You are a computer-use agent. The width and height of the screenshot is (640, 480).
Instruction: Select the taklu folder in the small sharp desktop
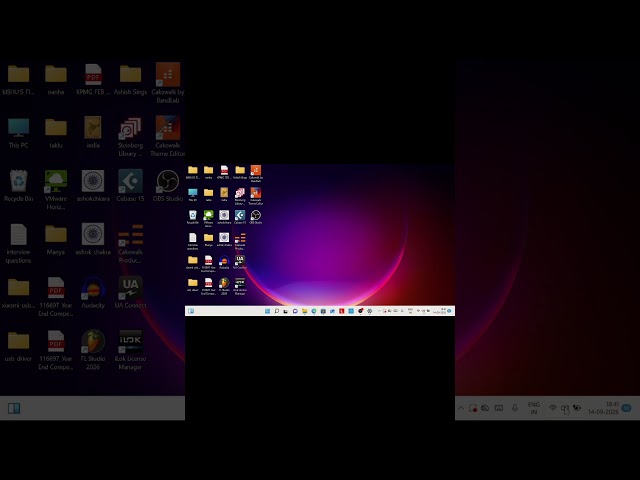point(209,195)
